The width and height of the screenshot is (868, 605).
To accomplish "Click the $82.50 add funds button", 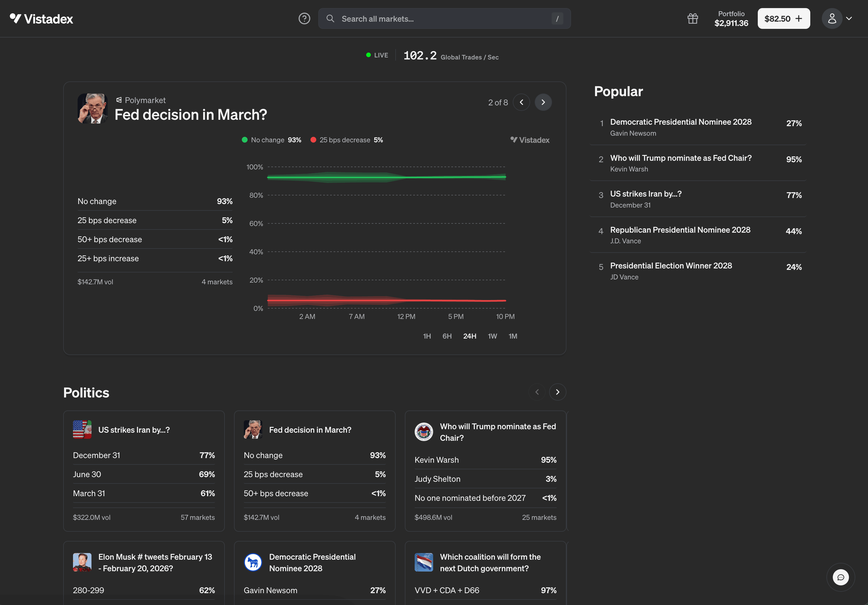I will [783, 18].
